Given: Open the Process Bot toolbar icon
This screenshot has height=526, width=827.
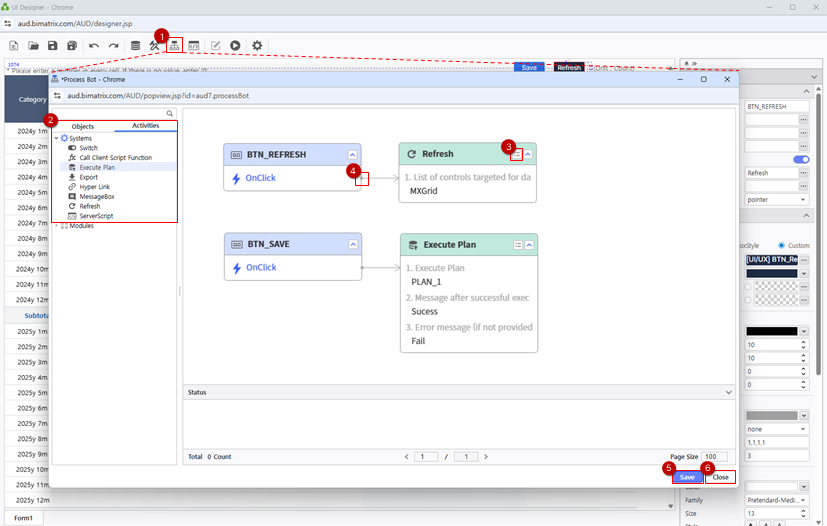Looking at the screenshot, I should pyautogui.click(x=174, y=46).
